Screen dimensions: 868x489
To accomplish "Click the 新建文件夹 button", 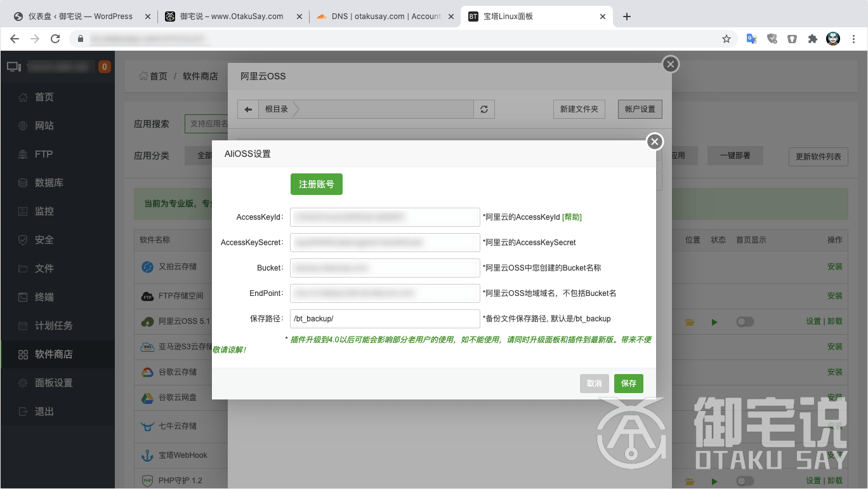I will tap(579, 109).
